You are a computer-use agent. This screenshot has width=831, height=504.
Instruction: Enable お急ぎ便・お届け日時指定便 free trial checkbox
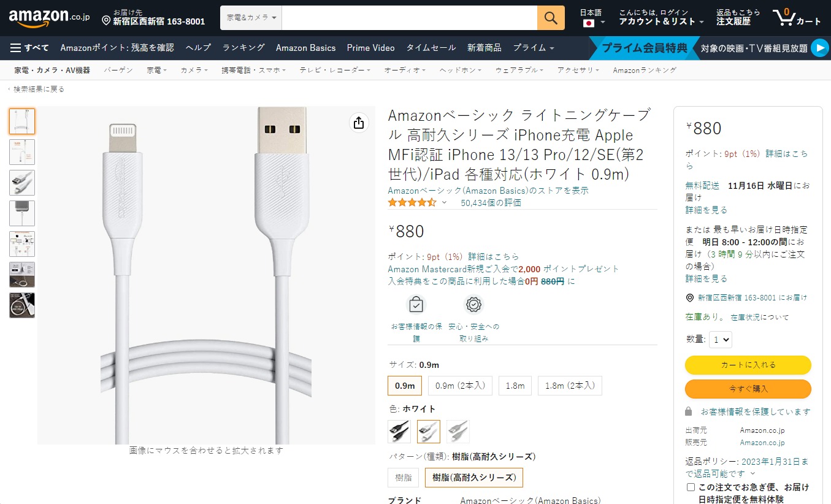click(x=689, y=486)
